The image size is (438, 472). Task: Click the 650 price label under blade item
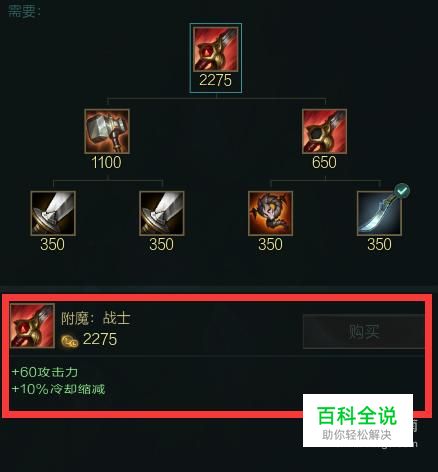coord(324,163)
